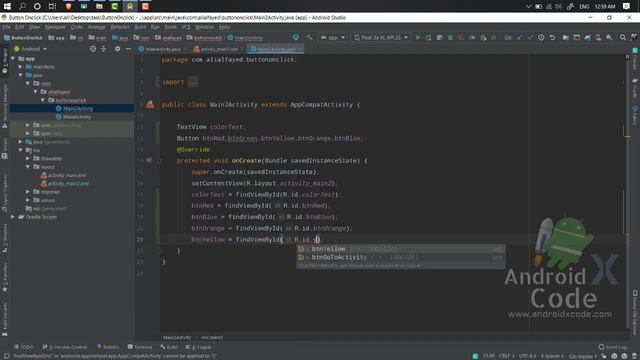
Task: Click the UTF-8 encoding in status bar
Action: [x=528, y=356]
